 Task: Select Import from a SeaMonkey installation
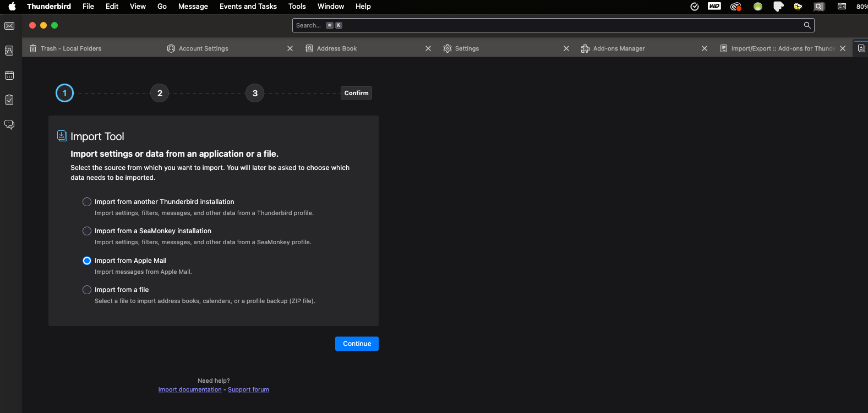click(87, 231)
